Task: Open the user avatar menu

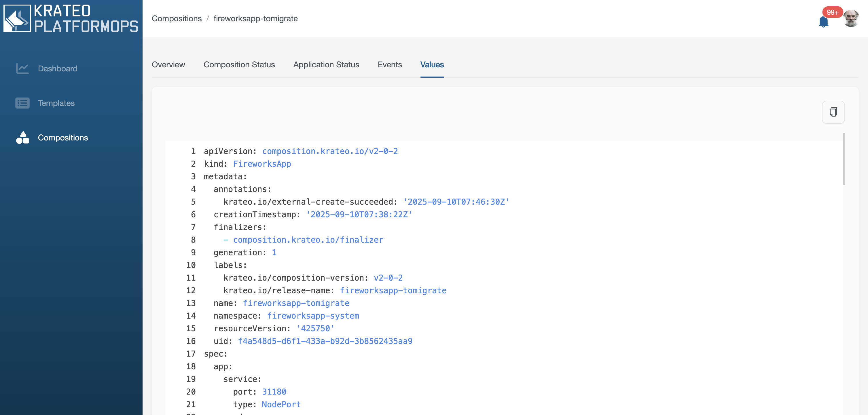Action: [851, 18]
